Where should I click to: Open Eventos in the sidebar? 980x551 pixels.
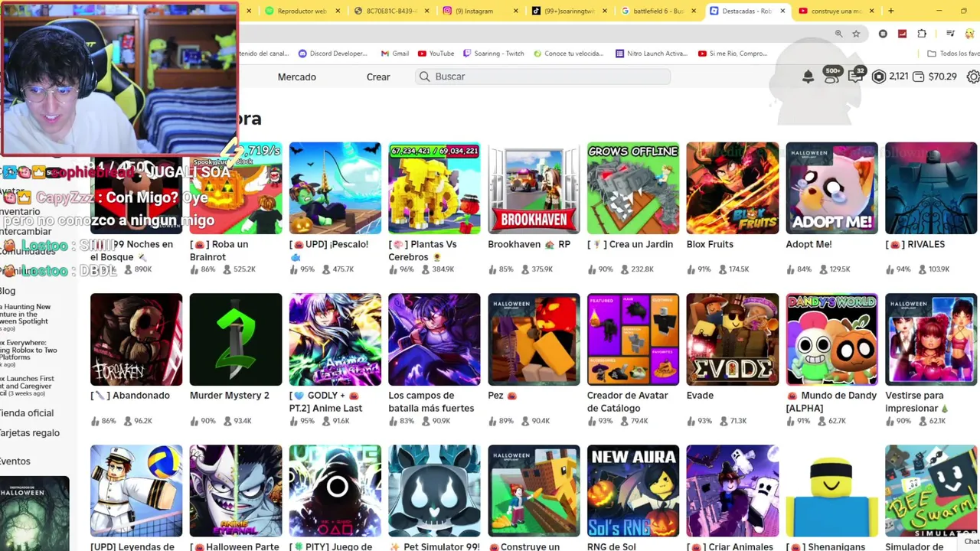point(15,461)
